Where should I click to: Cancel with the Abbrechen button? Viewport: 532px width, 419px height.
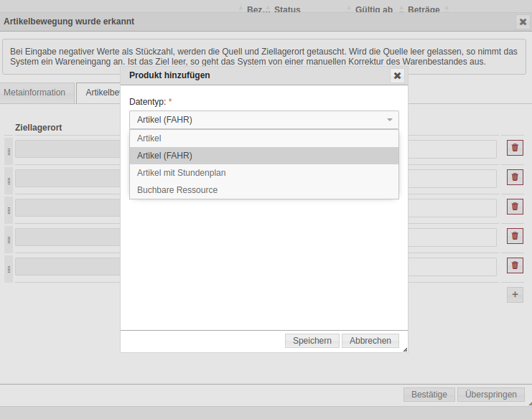pos(370,341)
